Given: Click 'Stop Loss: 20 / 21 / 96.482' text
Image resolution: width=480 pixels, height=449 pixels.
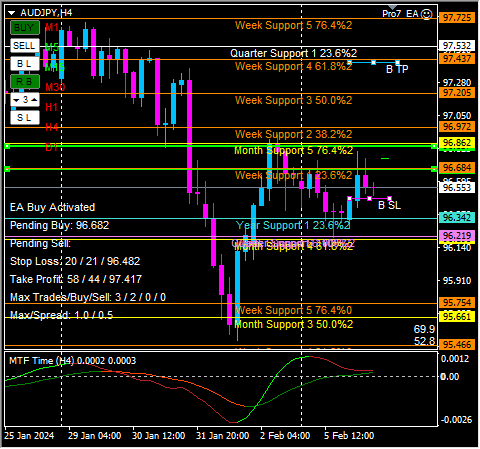Looking at the screenshot, I should [x=75, y=261].
